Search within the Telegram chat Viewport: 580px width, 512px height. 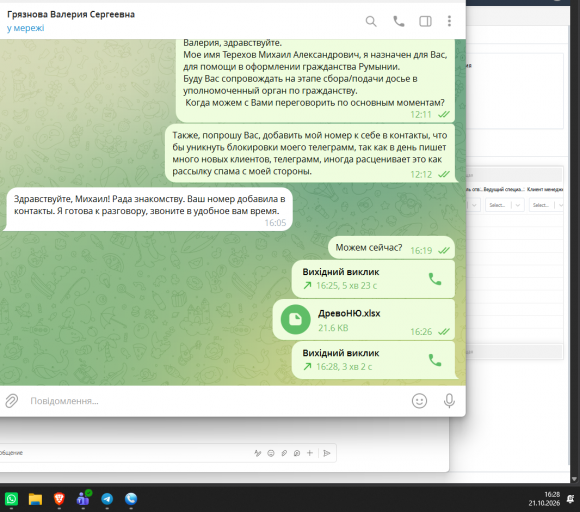(371, 21)
